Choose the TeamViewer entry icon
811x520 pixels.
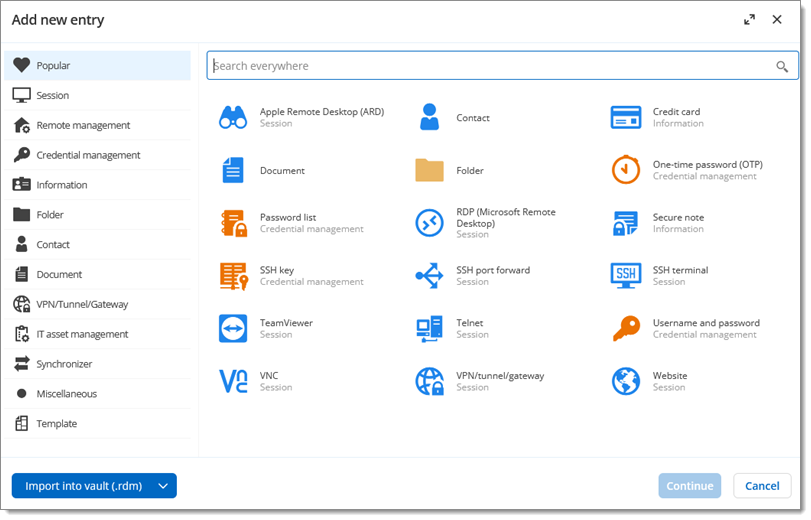(233, 329)
